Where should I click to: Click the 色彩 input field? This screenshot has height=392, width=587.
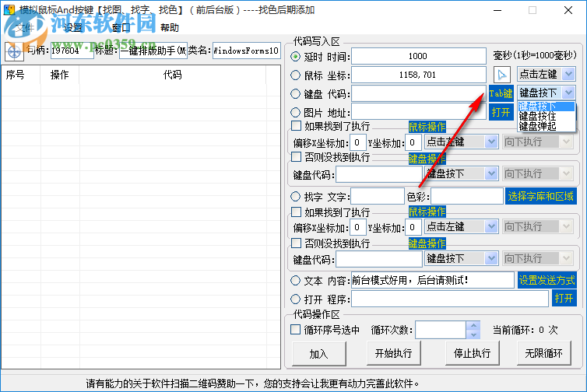coord(467,196)
